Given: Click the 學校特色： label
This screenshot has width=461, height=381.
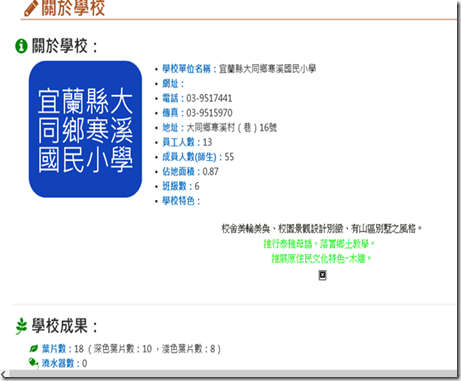Looking at the screenshot, I should tap(181, 201).
